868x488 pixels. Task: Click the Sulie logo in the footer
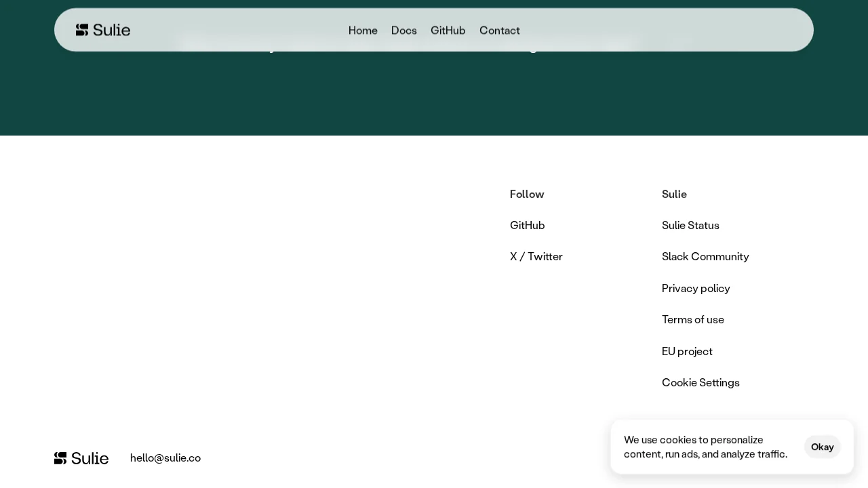pos(81,457)
